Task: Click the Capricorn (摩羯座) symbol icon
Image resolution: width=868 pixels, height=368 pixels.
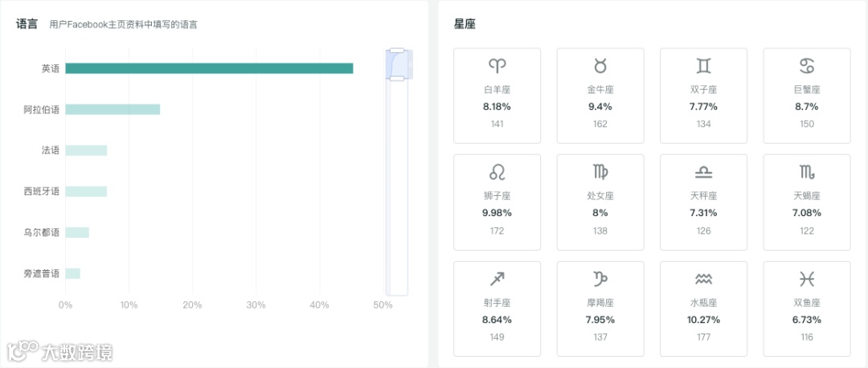Action: click(600, 279)
